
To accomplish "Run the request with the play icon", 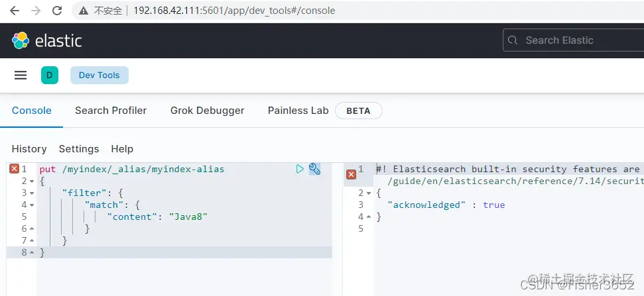I will [x=300, y=169].
